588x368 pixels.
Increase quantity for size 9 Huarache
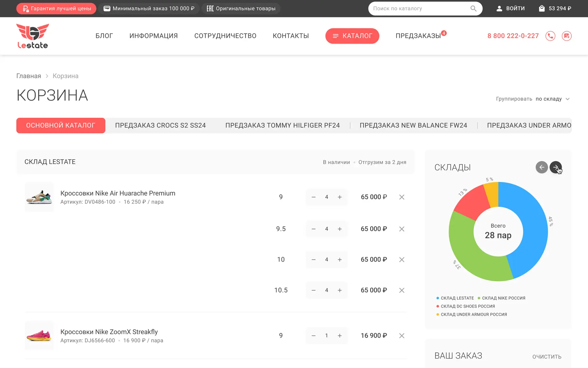click(340, 197)
